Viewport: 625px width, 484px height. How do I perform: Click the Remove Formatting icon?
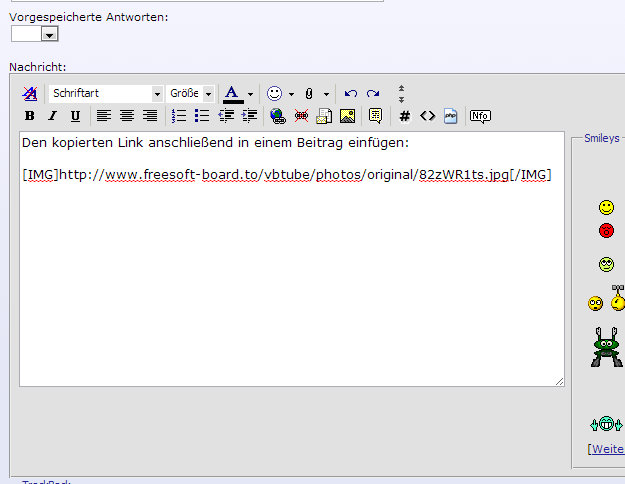(29, 94)
